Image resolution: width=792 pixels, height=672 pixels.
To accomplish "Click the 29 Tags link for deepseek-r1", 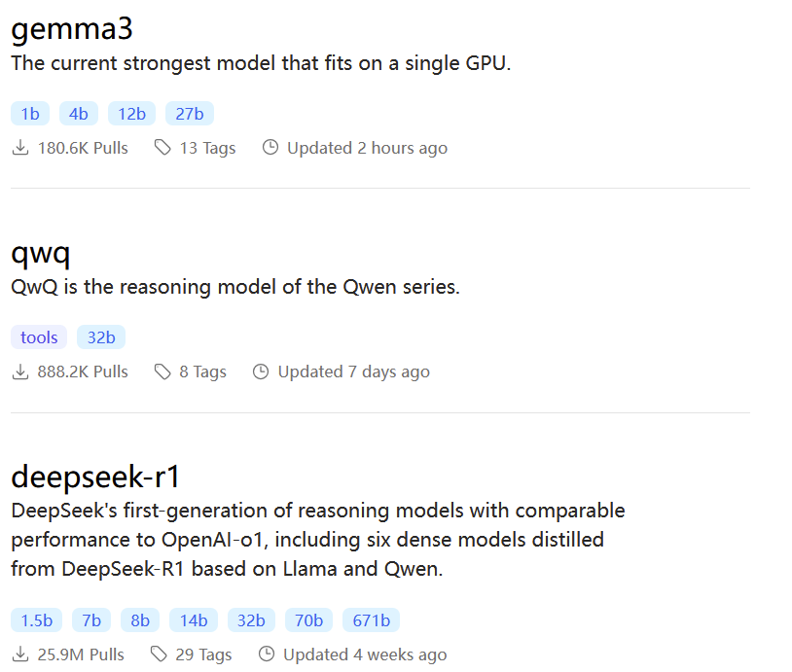I will 203,654.
